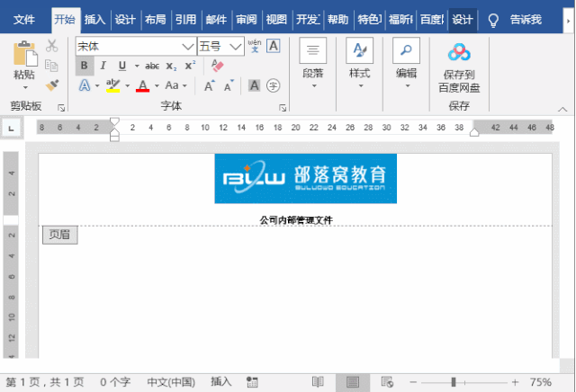Switch to Print Layout view icon

tap(353, 382)
